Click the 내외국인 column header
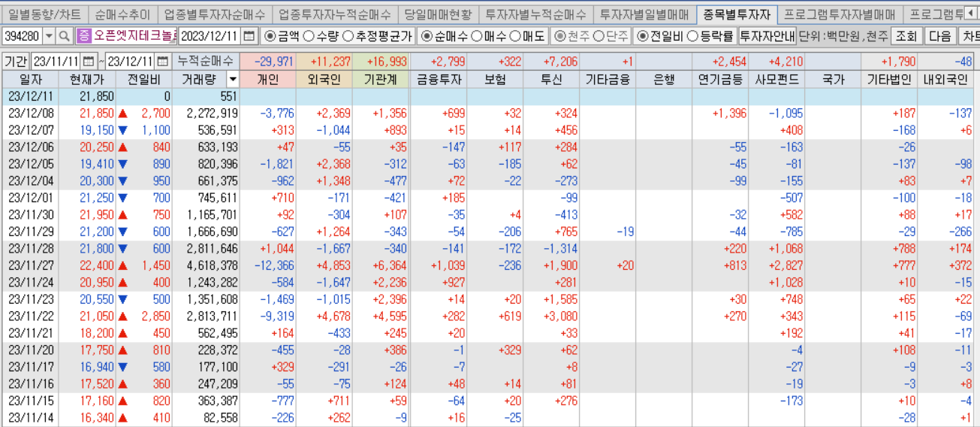 coord(945,79)
